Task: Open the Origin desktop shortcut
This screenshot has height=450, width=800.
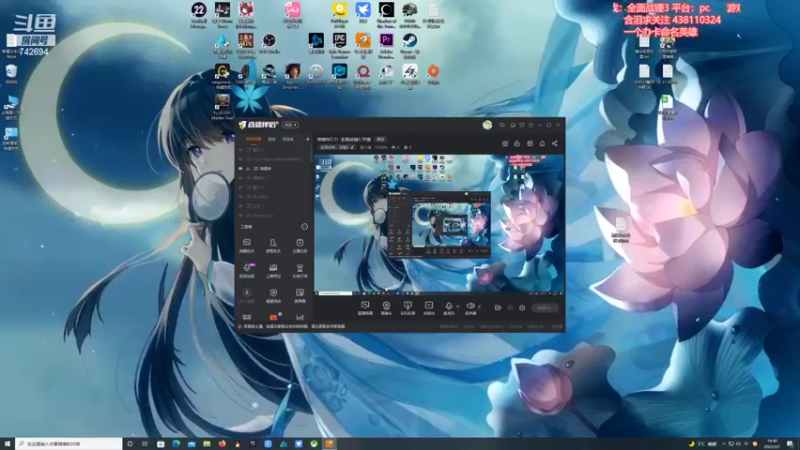Action: pyautogui.click(x=433, y=71)
